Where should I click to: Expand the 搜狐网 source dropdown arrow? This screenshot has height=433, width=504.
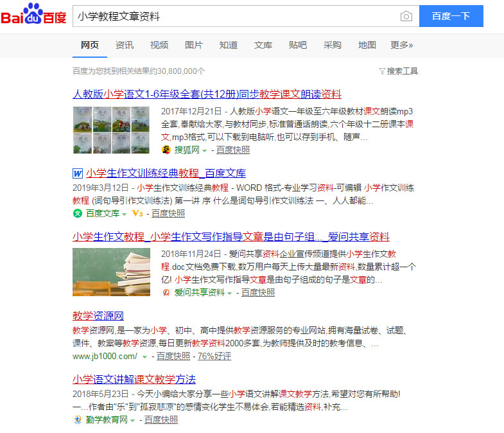coord(204,150)
